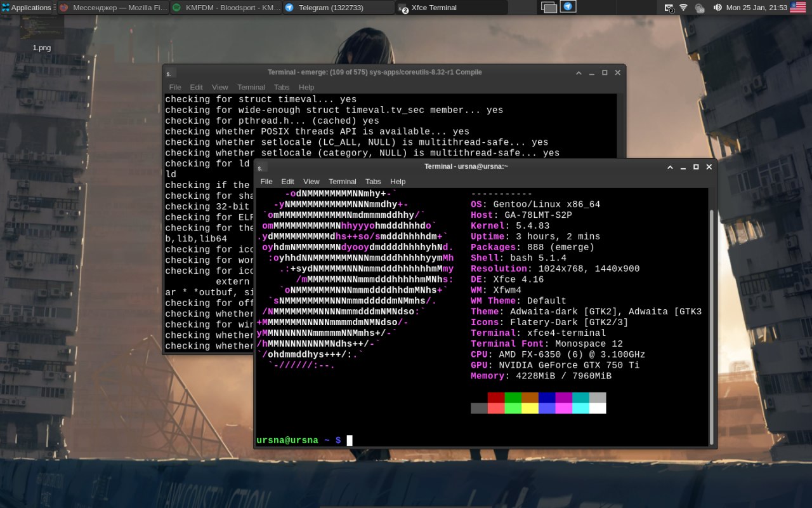Switch to the KMFDM Bloodsport Spotify window
Viewport: 812px width, 508px height.
[225, 8]
